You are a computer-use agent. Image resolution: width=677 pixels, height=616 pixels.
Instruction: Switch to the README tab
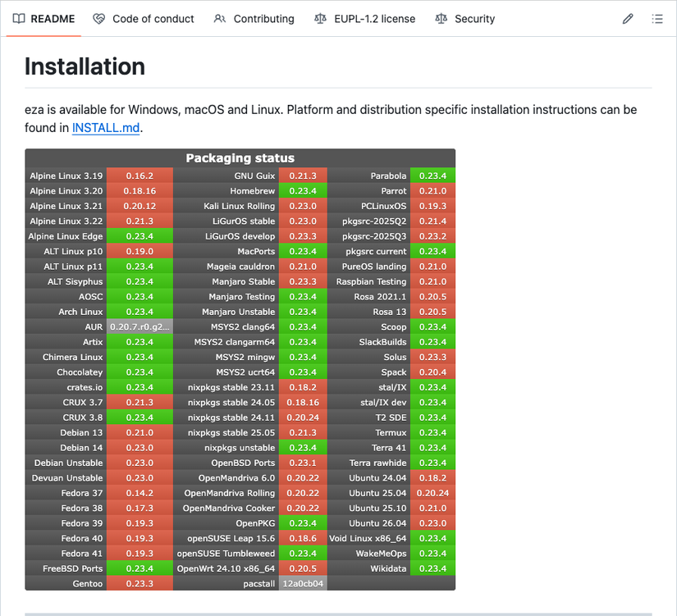point(43,18)
